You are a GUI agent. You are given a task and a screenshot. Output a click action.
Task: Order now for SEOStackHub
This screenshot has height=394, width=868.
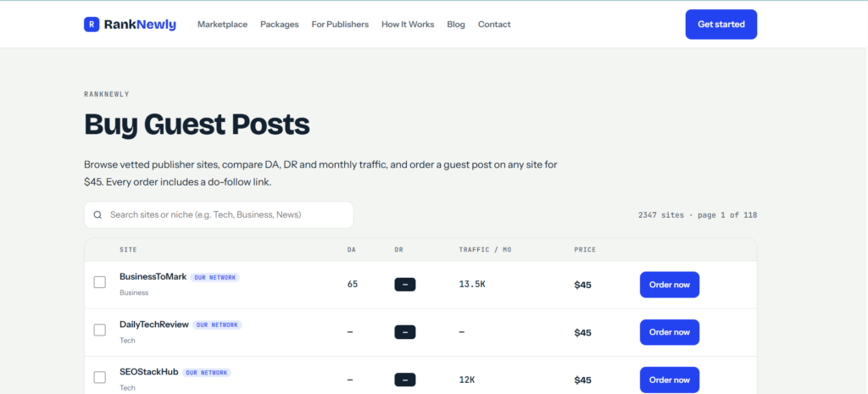(670, 380)
